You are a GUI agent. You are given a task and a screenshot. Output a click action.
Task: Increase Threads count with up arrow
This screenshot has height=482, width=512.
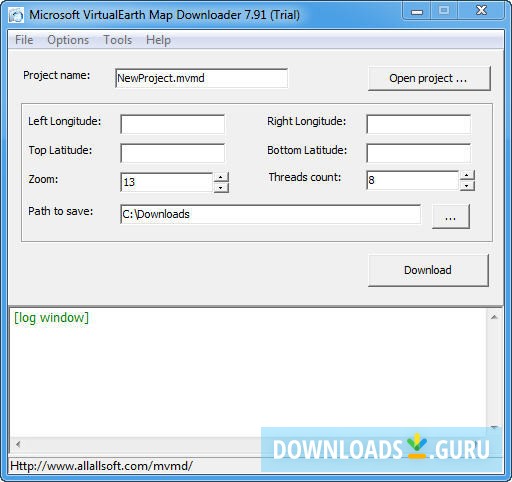[467, 175]
